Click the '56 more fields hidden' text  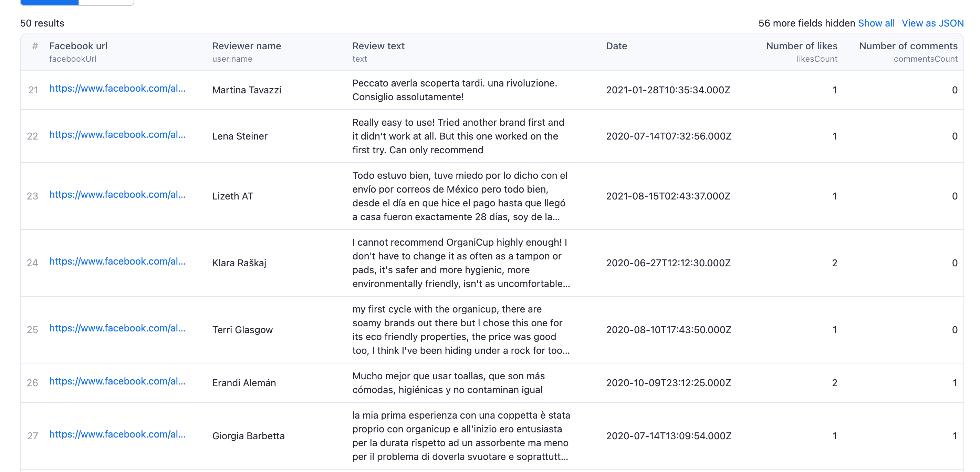[806, 23]
